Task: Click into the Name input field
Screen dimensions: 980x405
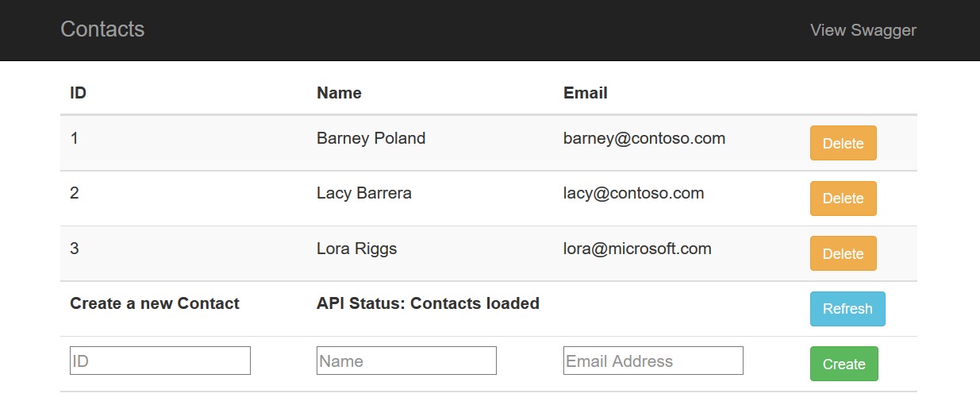Action: (x=406, y=361)
